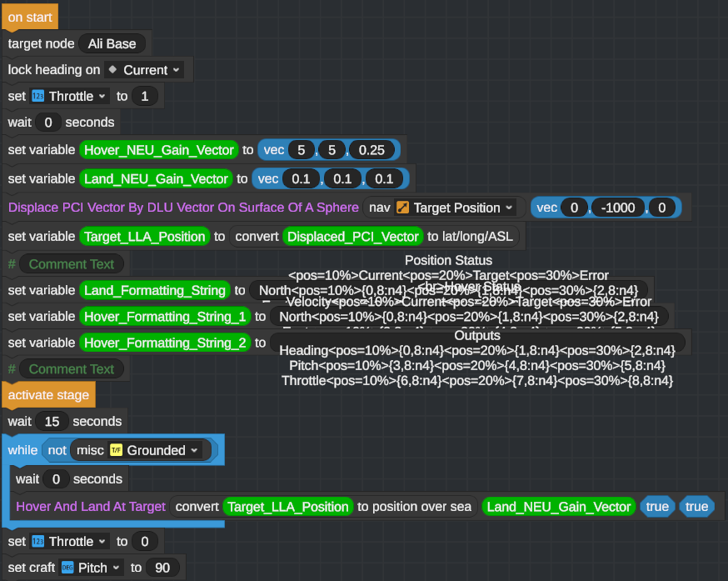Open the 'Current' heading lock dropdown
This screenshot has width=728, height=581.
pyautogui.click(x=144, y=70)
